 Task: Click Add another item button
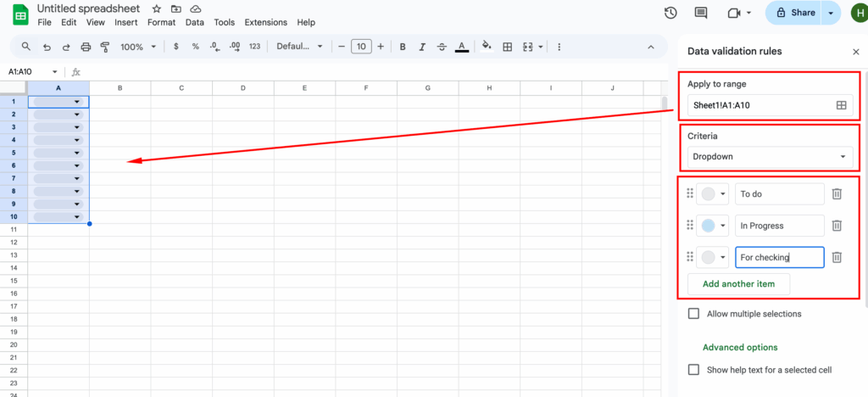click(738, 284)
